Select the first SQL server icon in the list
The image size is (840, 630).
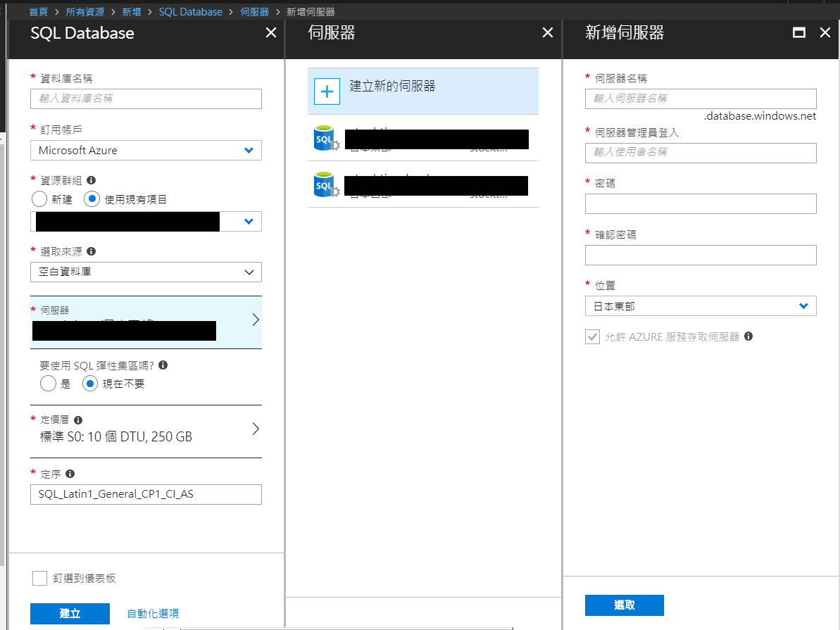(x=326, y=138)
